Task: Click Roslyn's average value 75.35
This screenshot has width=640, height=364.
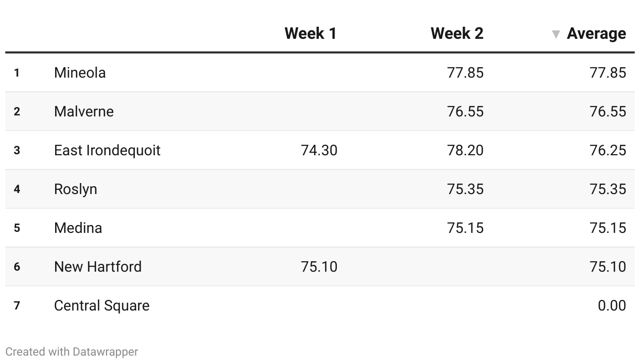Action: [607, 189]
